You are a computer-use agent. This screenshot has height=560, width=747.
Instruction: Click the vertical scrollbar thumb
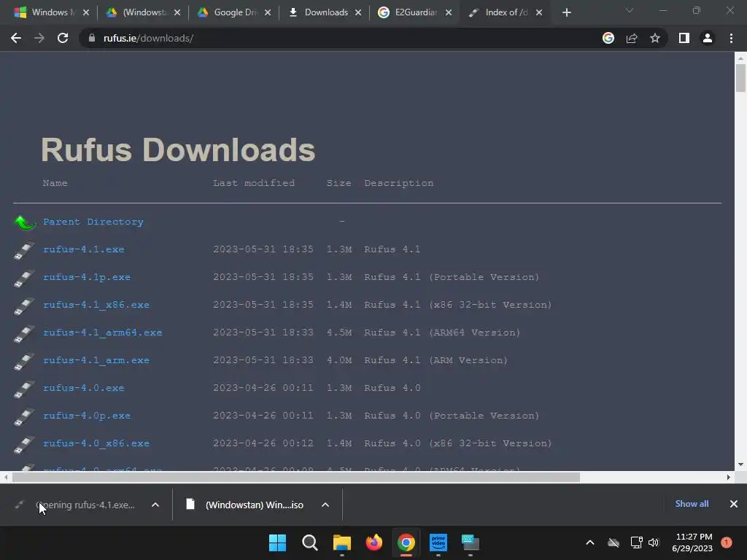pos(740,77)
